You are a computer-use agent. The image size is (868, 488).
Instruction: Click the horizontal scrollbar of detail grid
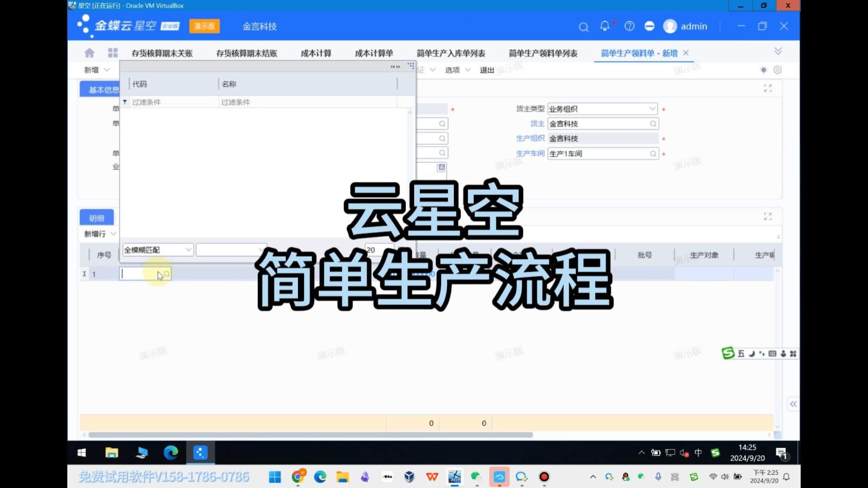pos(311,435)
